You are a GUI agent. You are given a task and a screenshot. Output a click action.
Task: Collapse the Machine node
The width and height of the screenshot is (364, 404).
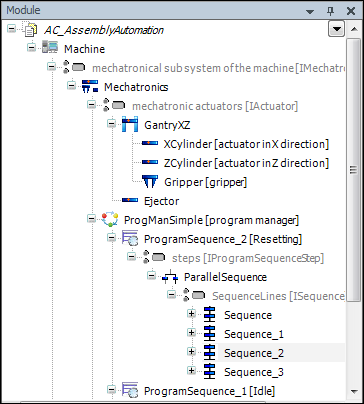click(x=31, y=48)
